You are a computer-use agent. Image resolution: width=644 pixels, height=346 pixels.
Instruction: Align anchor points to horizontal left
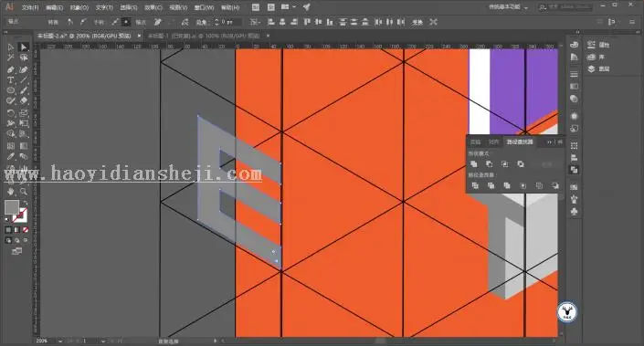pos(270,22)
